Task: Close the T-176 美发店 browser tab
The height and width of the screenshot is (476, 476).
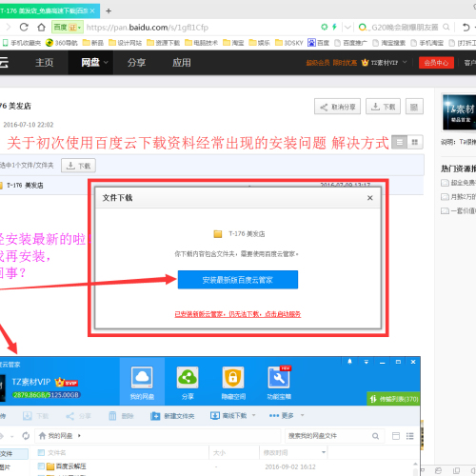Action: tap(92, 10)
